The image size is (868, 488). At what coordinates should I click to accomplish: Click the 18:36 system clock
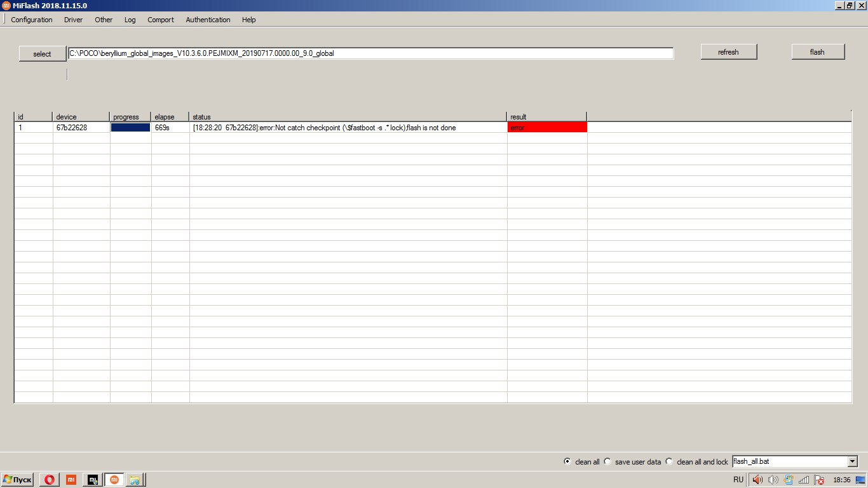click(841, 480)
